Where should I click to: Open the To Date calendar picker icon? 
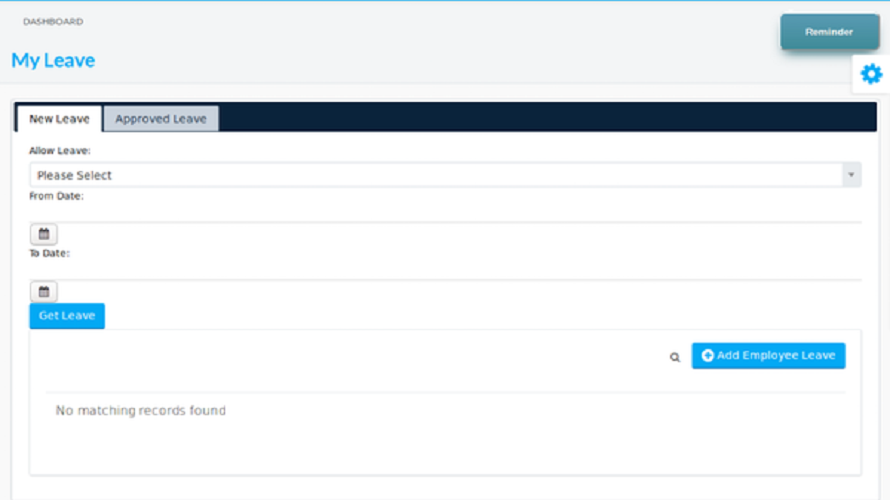point(44,292)
